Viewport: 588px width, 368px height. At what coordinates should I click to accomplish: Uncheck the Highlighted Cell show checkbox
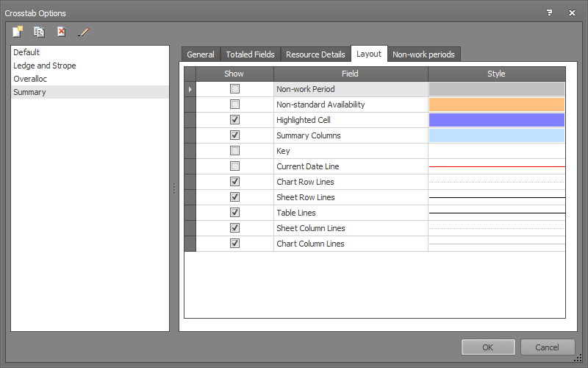234,120
